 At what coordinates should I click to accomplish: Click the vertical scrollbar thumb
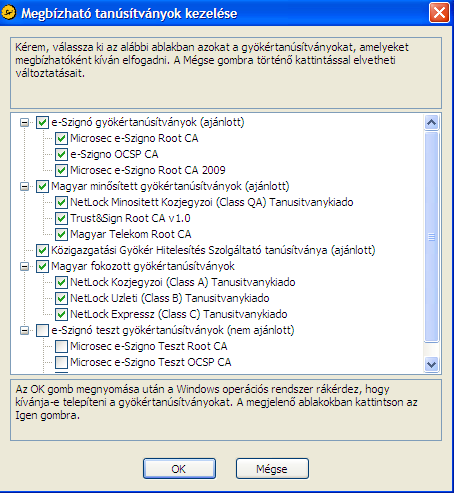(x=432, y=237)
